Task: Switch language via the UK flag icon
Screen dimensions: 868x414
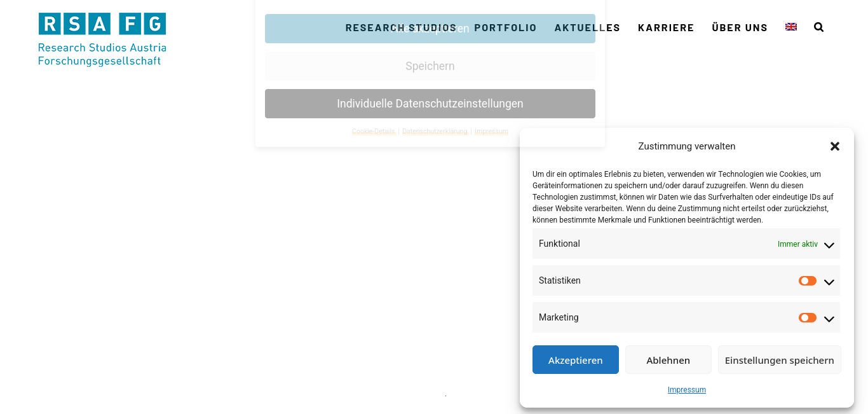Action: coord(791,27)
